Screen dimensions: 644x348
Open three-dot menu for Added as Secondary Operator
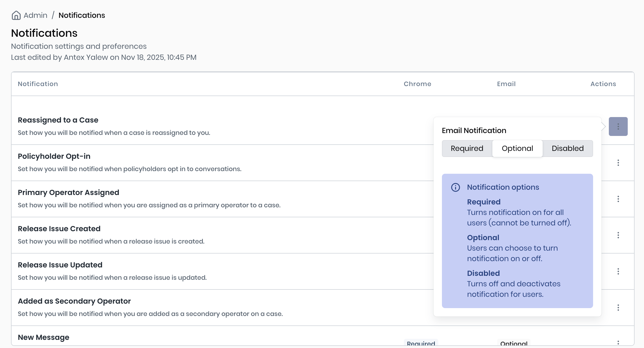pyautogui.click(x=618, y=308)
